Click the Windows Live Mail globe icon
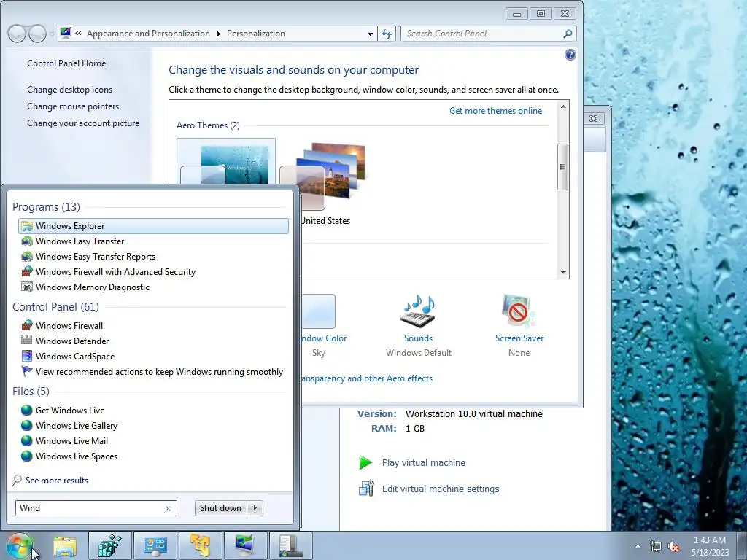The height and width of the screenshot is (560, 747). (x=27, y=440)
